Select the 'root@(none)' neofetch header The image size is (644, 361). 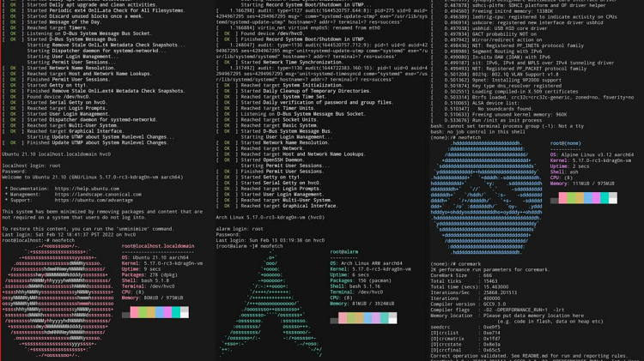(566, 143)
